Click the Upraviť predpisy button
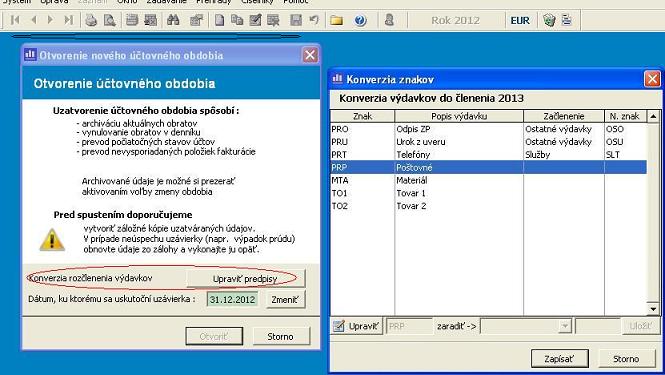Screen dimensions: 665x375 [245, 279]
